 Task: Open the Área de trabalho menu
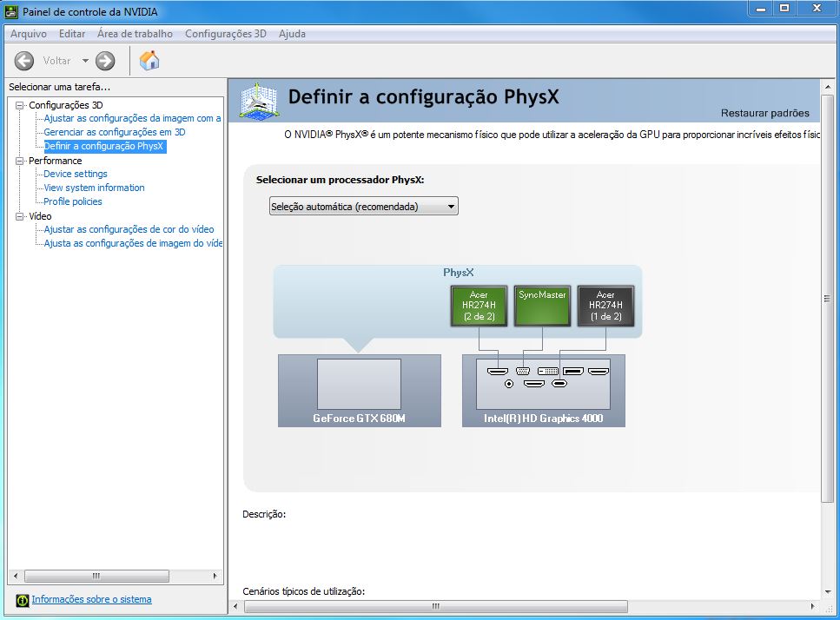pyautogui.click(x=135, y=34)
